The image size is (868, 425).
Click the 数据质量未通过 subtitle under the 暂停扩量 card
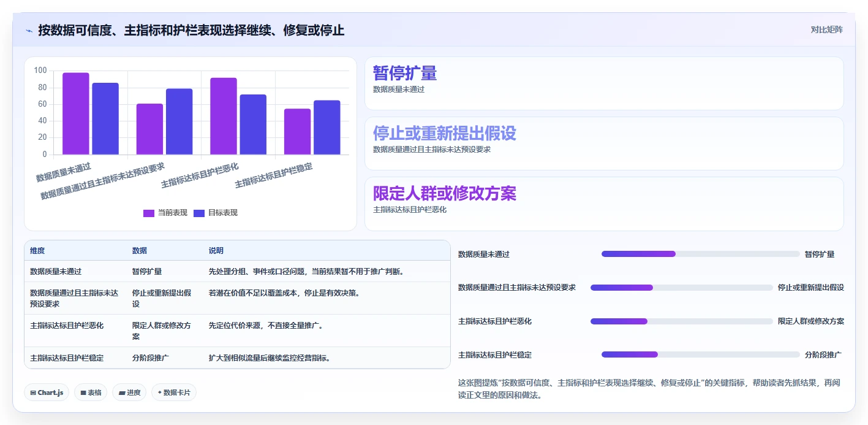click(399, 90)
